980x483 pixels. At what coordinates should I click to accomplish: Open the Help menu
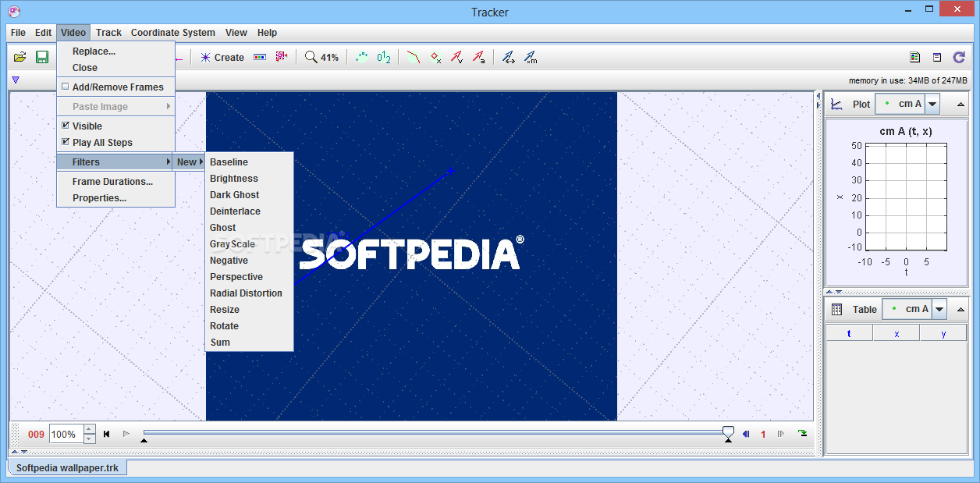point(267,33)
